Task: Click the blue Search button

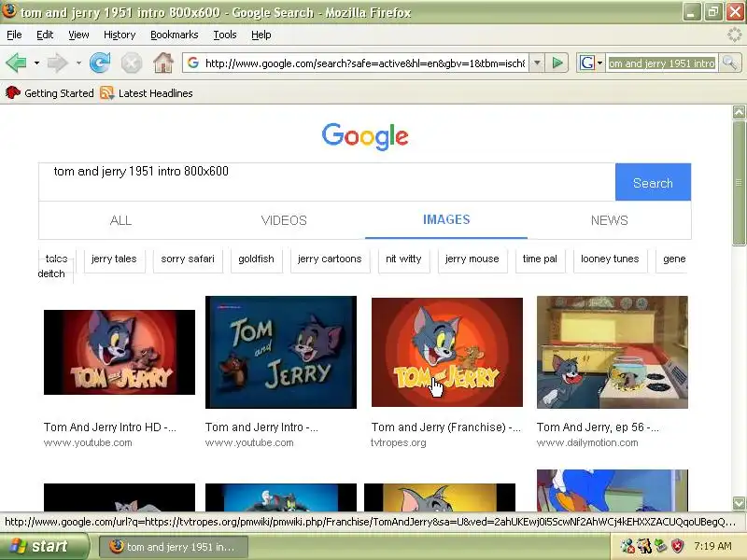Action: coord(653,182)
